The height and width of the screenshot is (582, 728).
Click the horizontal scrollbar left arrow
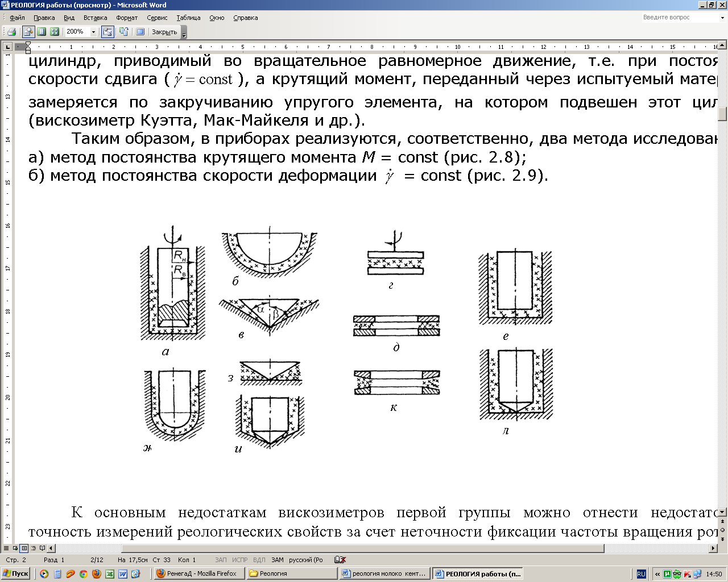click(52, 548)
